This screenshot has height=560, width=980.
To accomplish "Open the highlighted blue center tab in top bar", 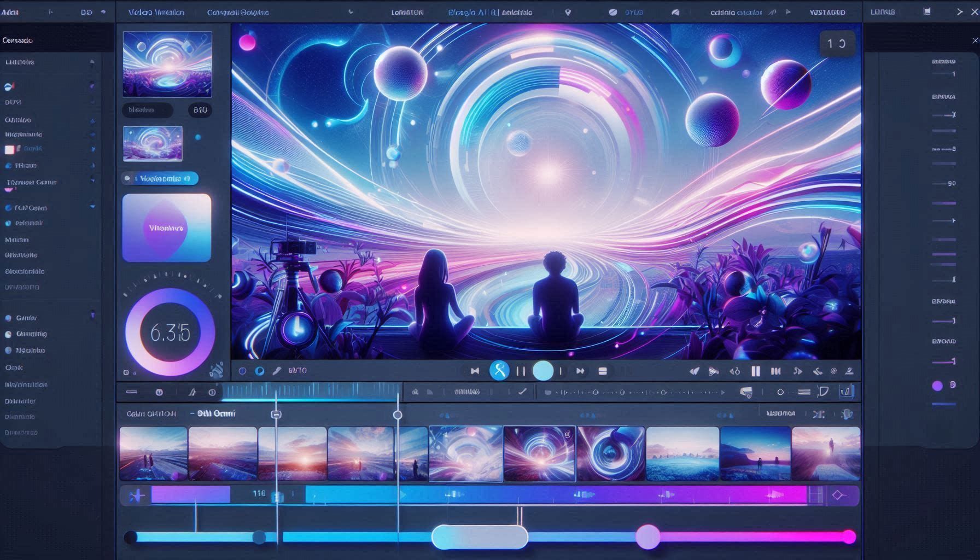I will click(x=490, y=12).
